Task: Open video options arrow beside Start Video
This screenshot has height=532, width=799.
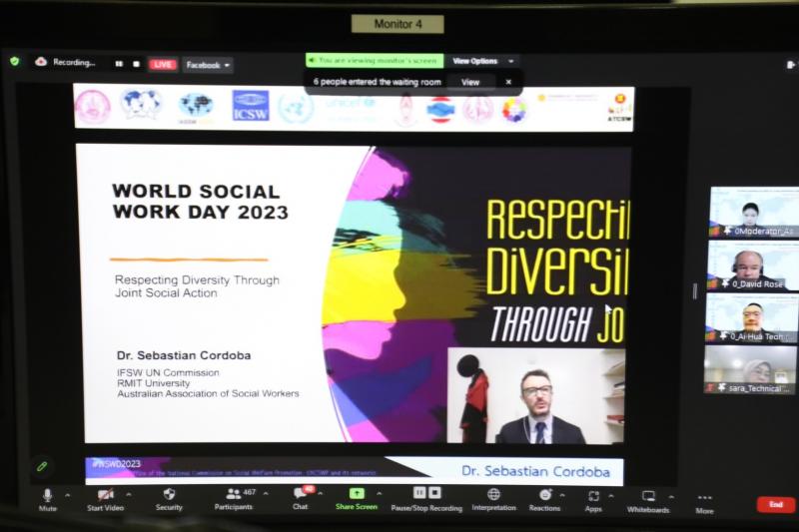Action: click(129, 494)
